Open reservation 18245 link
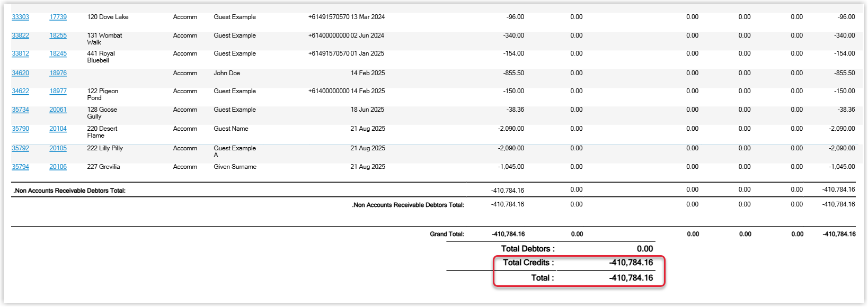The image size is (868, 307). click(x=58, y=53)
